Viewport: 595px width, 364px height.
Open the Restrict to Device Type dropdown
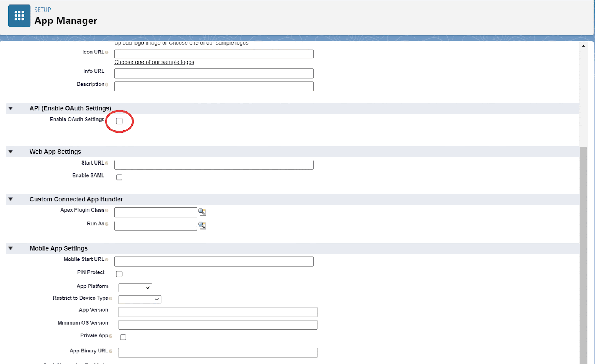click(139, 299)
